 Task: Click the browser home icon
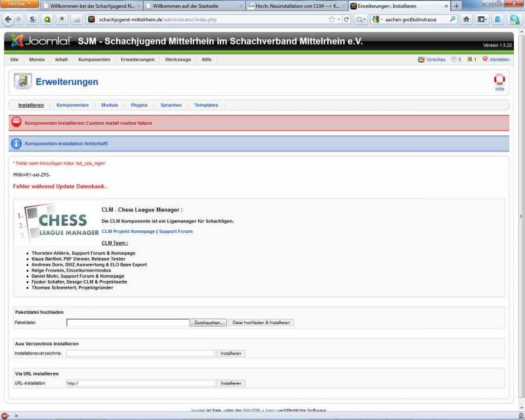coord(467,20)
